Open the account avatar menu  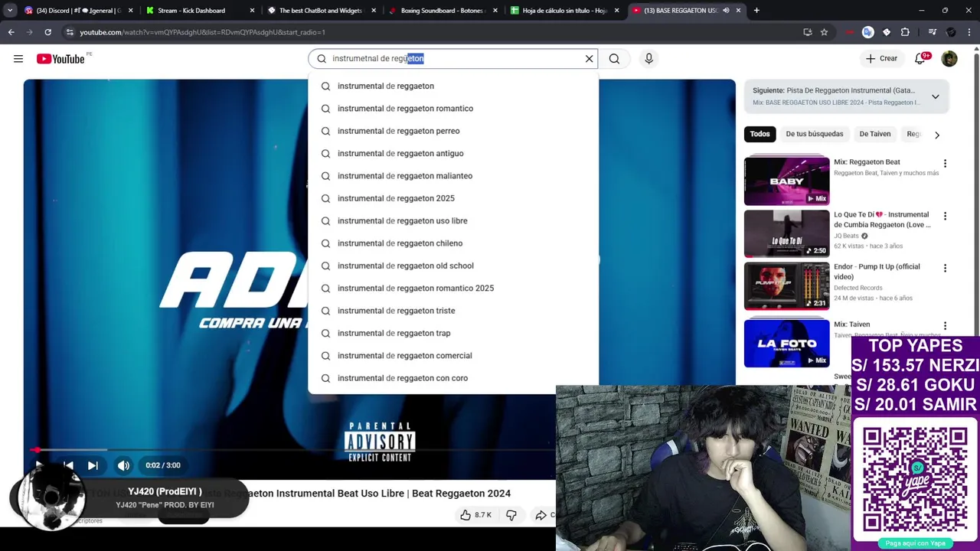click(x=949, y=59)
